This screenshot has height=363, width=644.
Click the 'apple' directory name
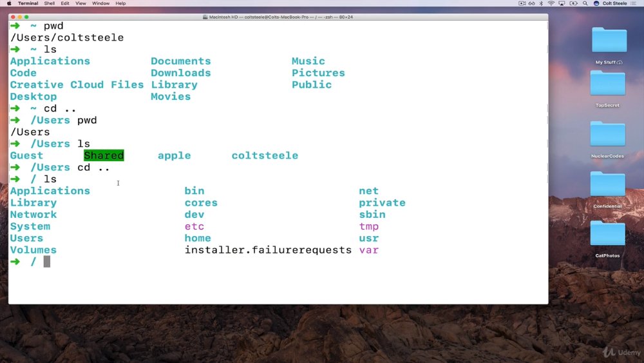coord(175,156)
